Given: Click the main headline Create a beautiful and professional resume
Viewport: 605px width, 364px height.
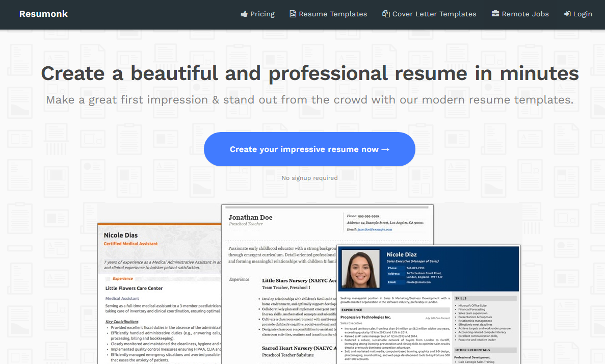Looking at the screenshot, I should point(309,73).
